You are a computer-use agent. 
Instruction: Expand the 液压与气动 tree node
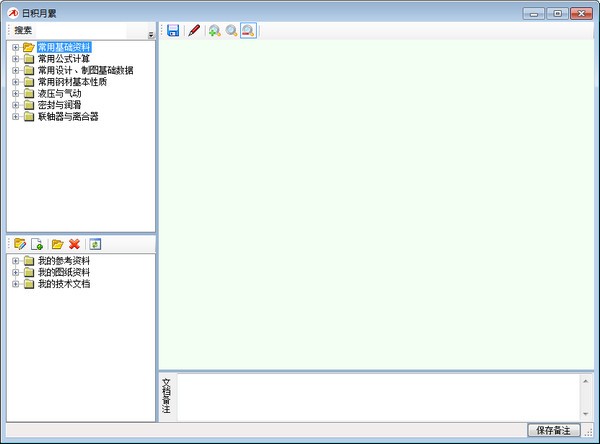click(x=15, y=93)
